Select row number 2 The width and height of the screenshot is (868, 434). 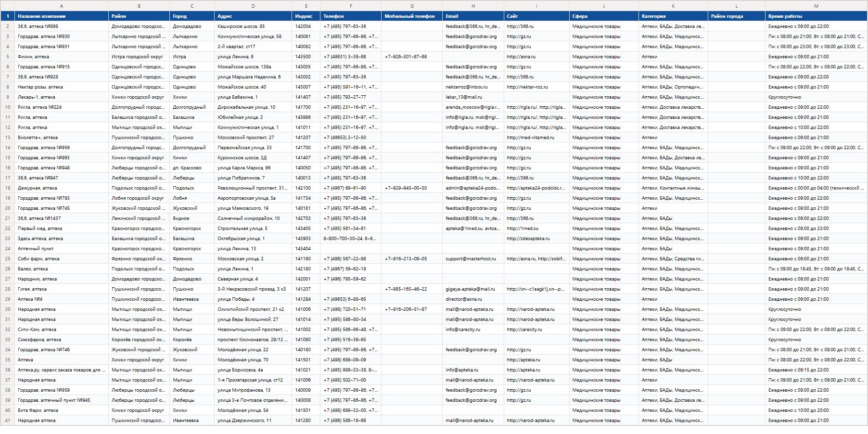8,26
